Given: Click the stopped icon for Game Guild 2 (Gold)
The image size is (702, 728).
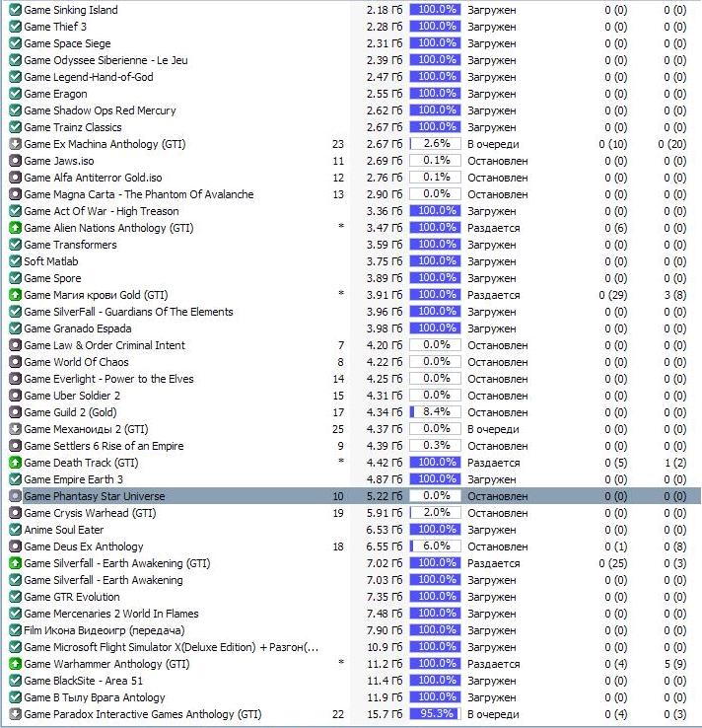Looking at the screenshot, I should [x=16, y=412].
